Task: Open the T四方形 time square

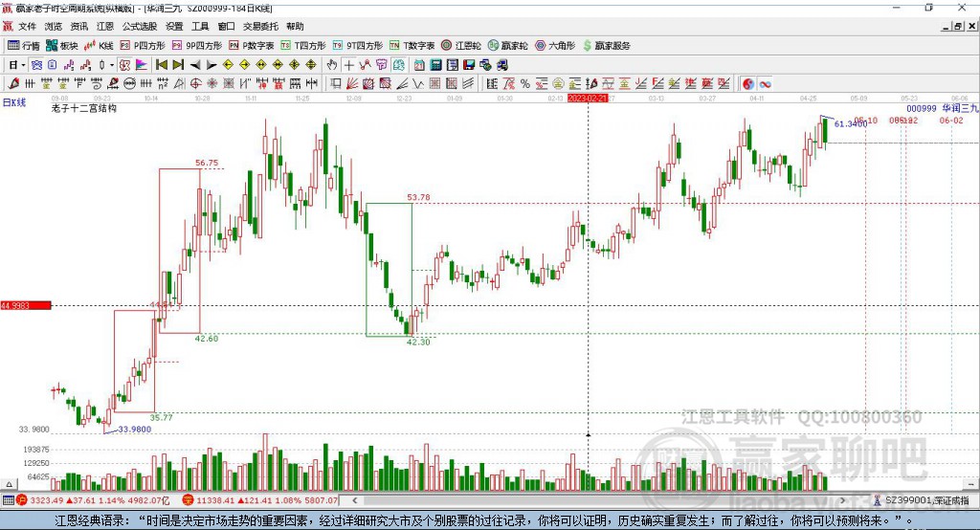Action: (x=303, y=46)
